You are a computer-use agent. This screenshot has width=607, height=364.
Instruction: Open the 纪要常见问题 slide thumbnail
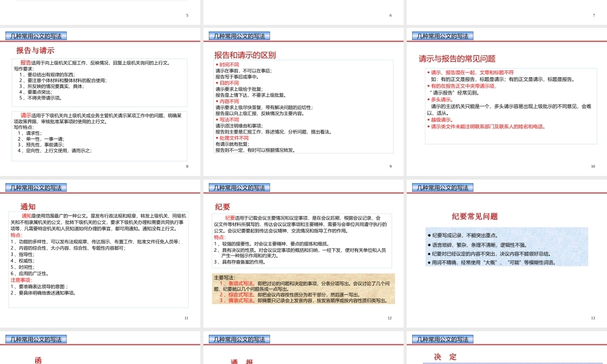click(x=507, y=254)
